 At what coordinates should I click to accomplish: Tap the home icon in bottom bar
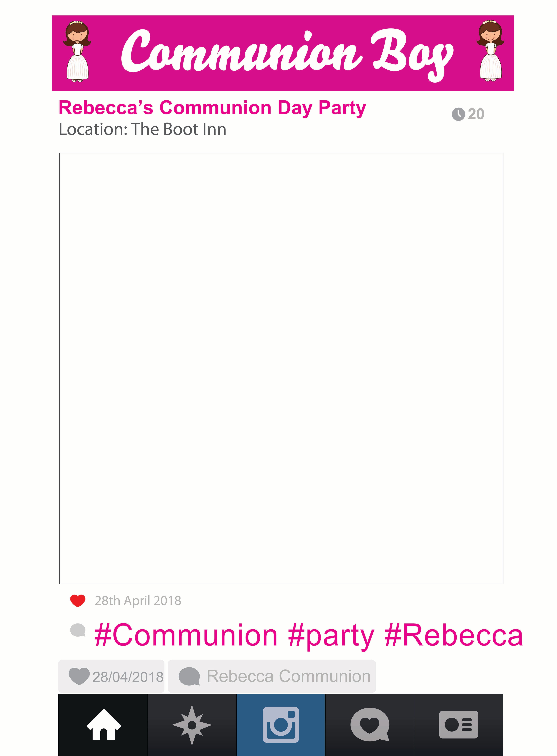pos(103,724)
